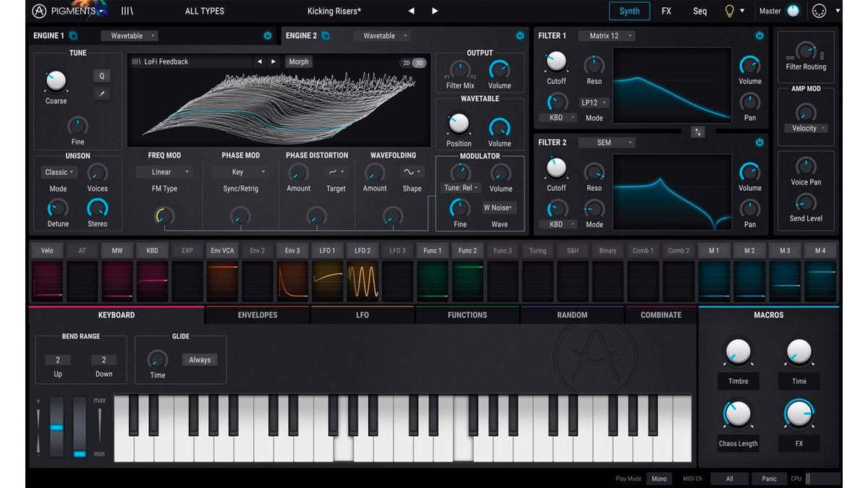The image size is (868, 488).
Task: Select the Env VCA modulation source
Action: (x=222, y=250)
